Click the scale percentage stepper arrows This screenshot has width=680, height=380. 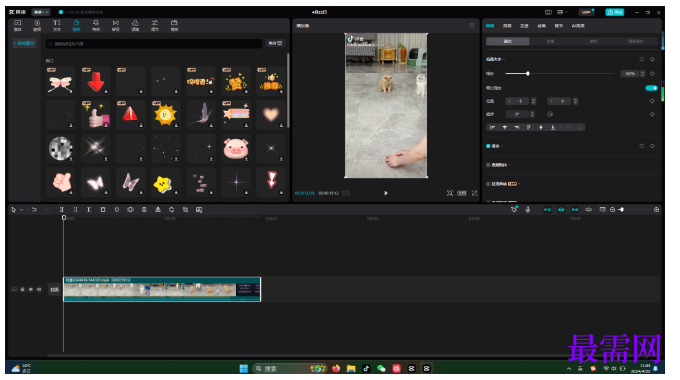click(643, 74)
